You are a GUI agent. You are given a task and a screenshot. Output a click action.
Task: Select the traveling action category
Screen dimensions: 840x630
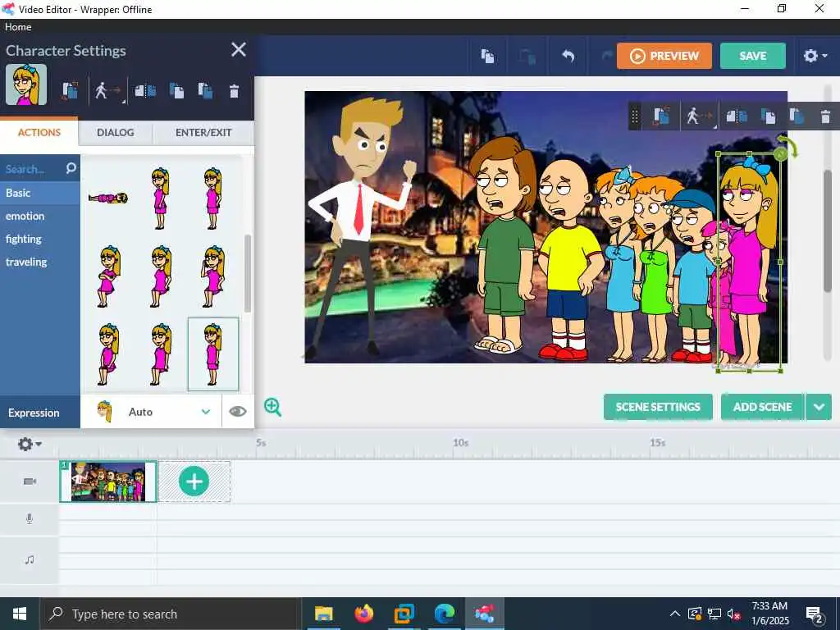(x=40, y=262)
